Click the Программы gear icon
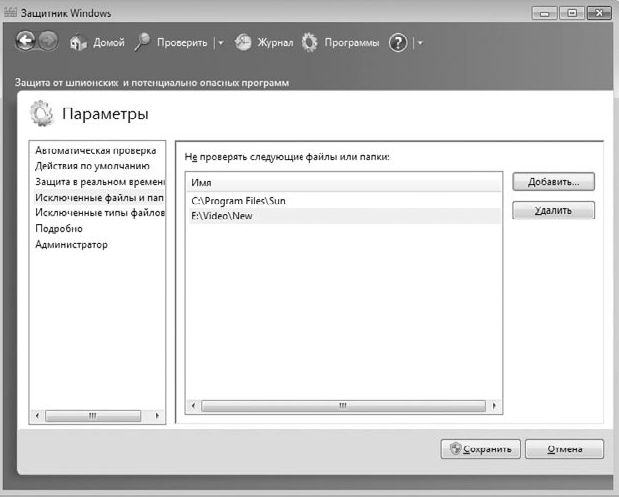This screenshot has width=619, height=497. tap(310, 42)
